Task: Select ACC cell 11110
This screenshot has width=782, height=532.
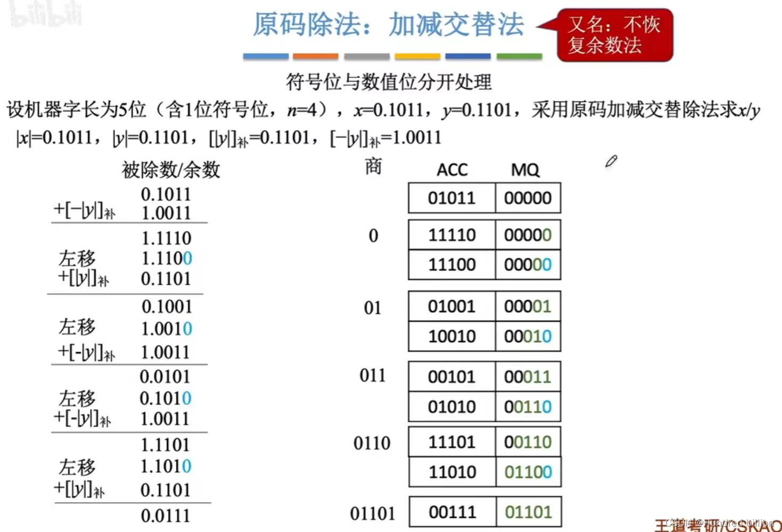Action: (x=452, y=235)
